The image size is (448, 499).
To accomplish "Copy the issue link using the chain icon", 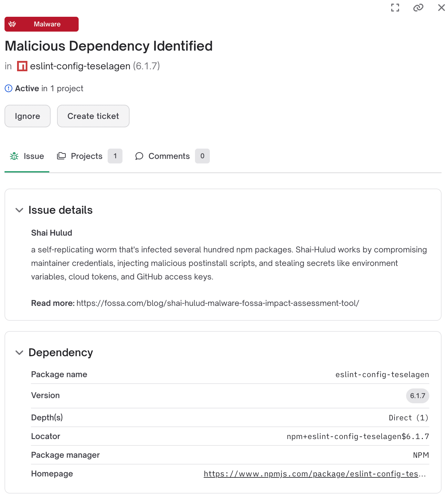I will (418, 8).
